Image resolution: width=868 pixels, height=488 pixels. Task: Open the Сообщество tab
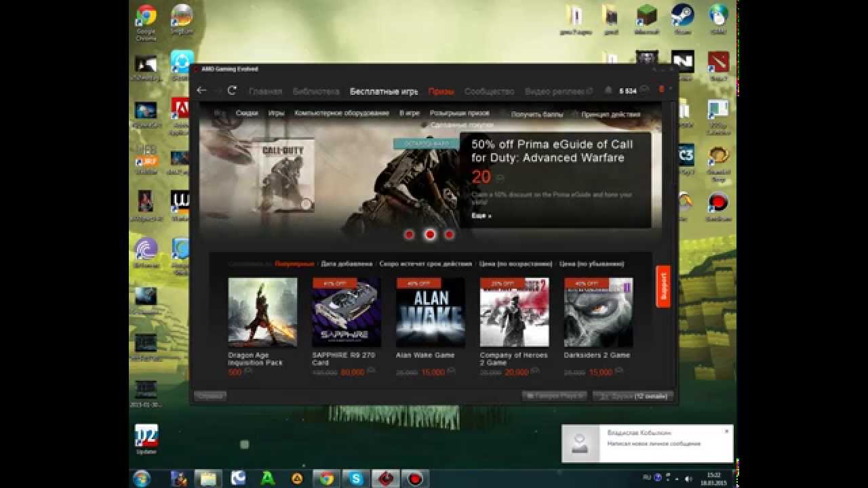(x=490, y=91)
